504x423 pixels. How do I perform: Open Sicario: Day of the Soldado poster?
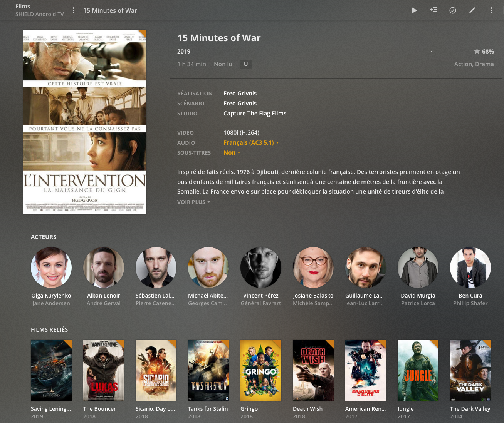156,370
